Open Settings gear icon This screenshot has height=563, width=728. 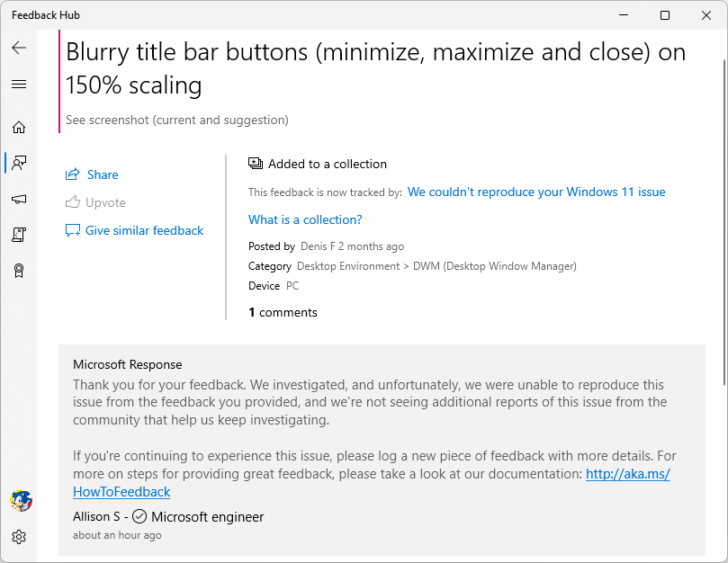click(x=19, y=537)
